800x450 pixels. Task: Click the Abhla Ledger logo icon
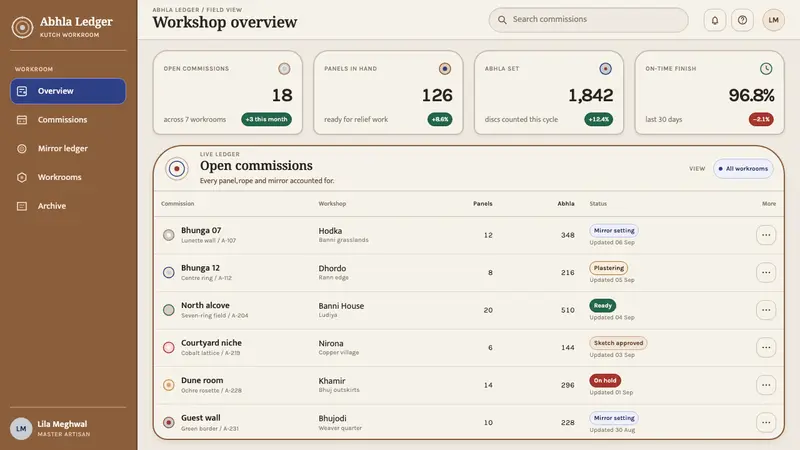[22, 27]
